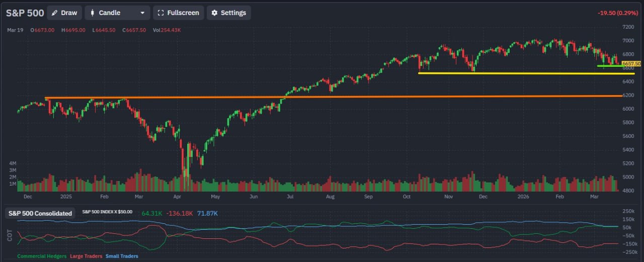Viewport: 644px width, 262px height.
Task: Click the S&P 500 chart title
Action: pos(25,13)
